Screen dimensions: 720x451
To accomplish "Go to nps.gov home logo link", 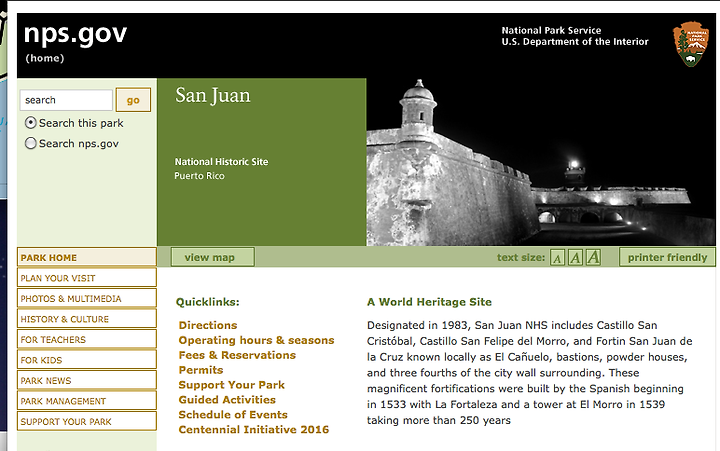I will [x=75, y=34].
